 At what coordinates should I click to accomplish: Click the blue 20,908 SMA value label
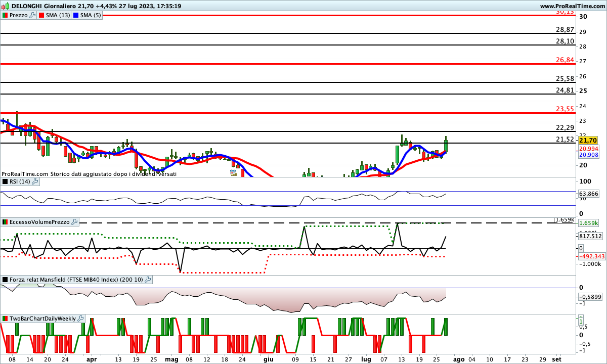(589, 155)
